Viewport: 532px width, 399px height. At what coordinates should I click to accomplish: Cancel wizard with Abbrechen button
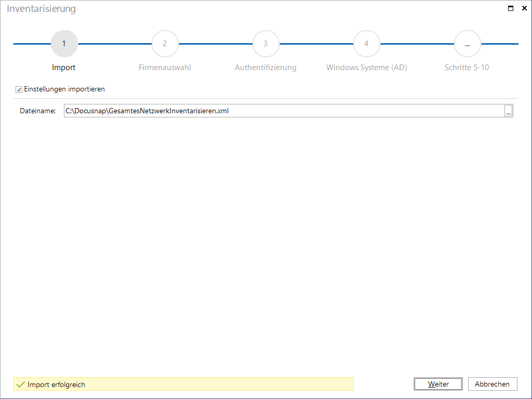[x=493, y=384]
